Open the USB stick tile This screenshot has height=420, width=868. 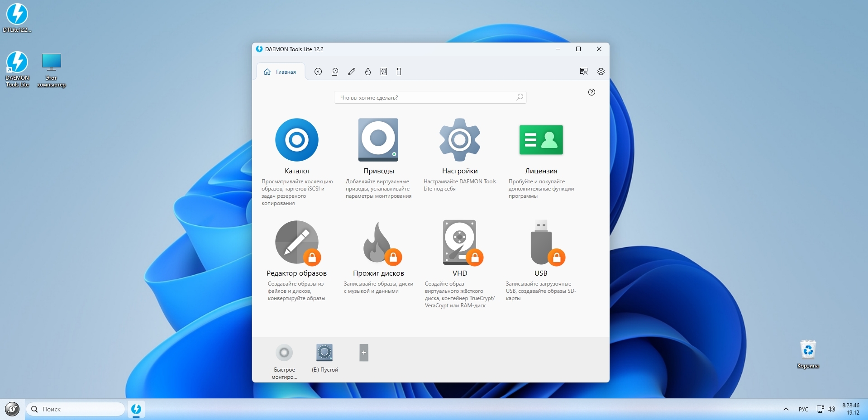[x=547, y=243]
